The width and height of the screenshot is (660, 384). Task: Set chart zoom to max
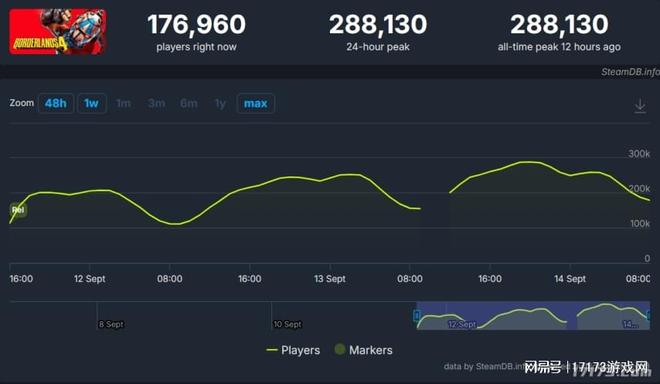[x=255, y=103]
